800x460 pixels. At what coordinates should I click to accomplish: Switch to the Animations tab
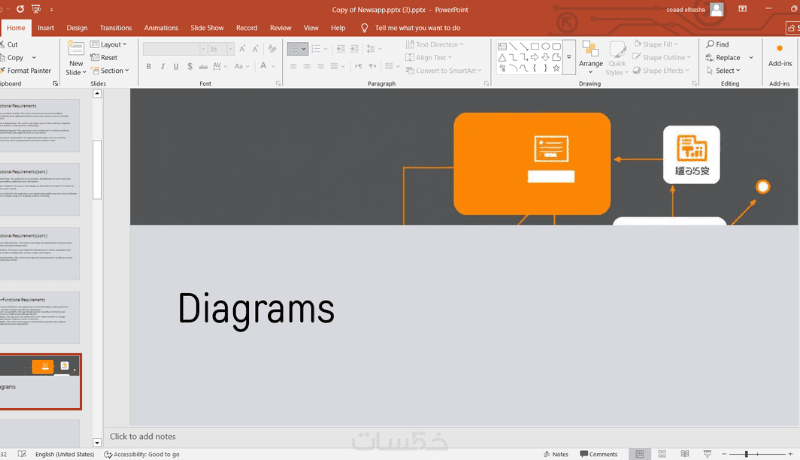coord(161,28)
